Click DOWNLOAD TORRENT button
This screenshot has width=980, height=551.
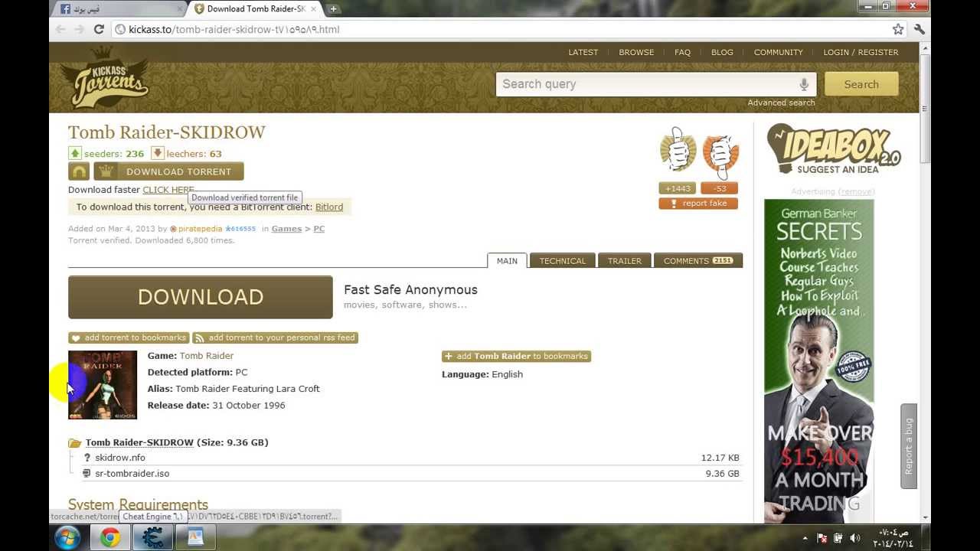pyautogui.click(x=168, y=171)
